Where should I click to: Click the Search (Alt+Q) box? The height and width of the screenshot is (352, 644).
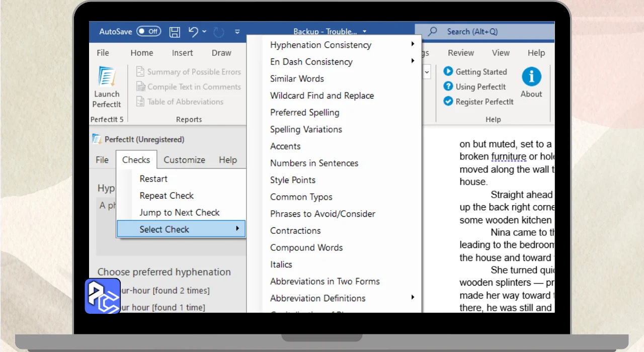tap(485, 32)
